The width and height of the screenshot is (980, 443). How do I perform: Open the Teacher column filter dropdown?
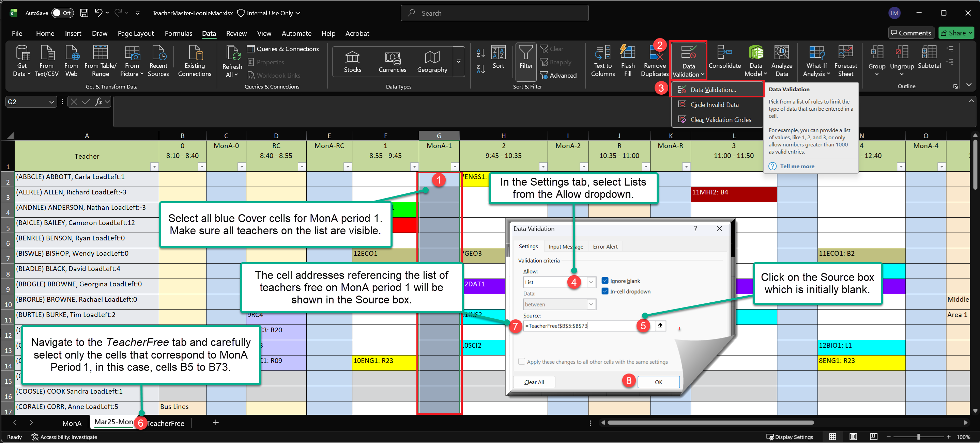(x=154, y=167)
